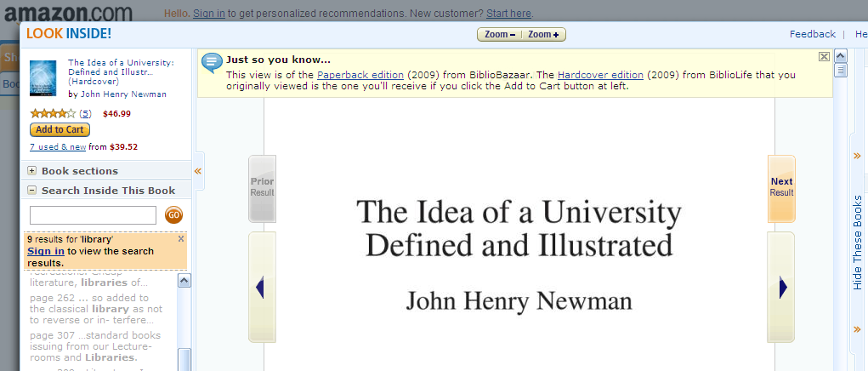This screenshot has width=868, height=371.
Task: Dismiss the library search results banner
Action: pos(181,238)
